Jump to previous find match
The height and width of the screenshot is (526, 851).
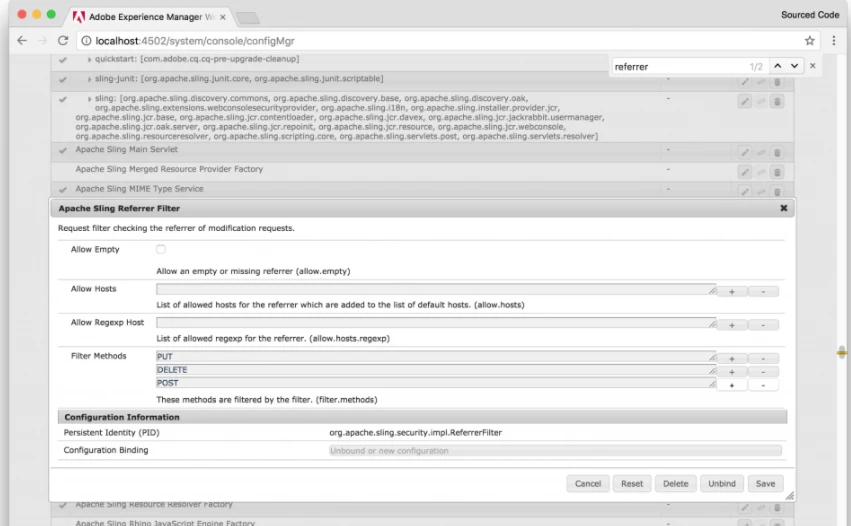pos(777,66)
